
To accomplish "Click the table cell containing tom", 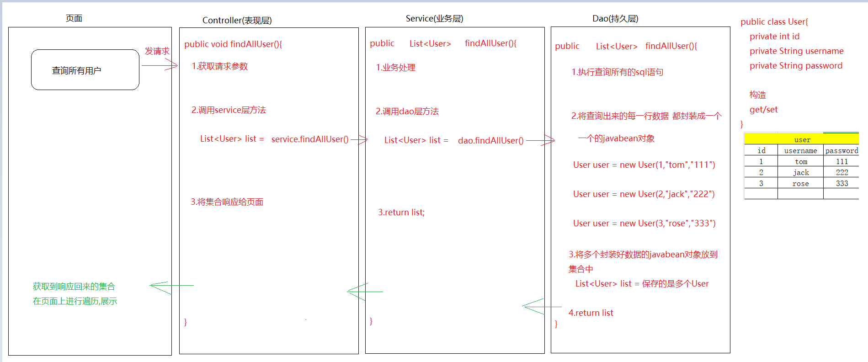I will 800,161.
